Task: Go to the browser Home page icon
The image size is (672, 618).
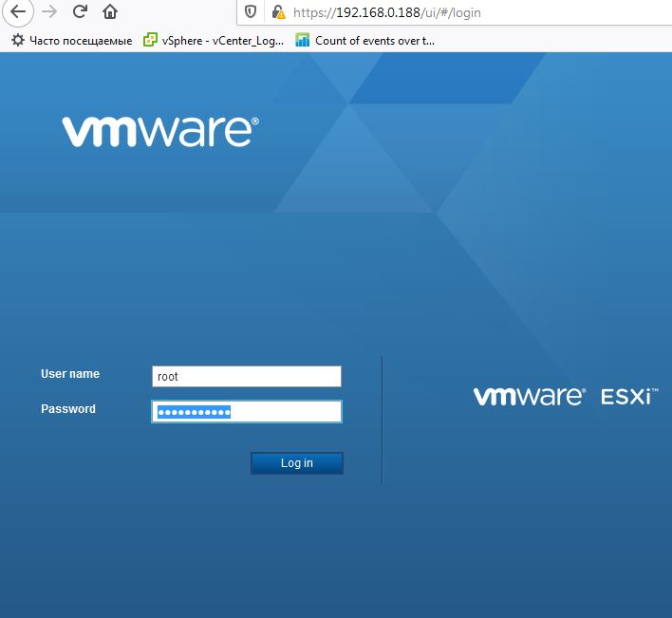Action: click(110, 12)
